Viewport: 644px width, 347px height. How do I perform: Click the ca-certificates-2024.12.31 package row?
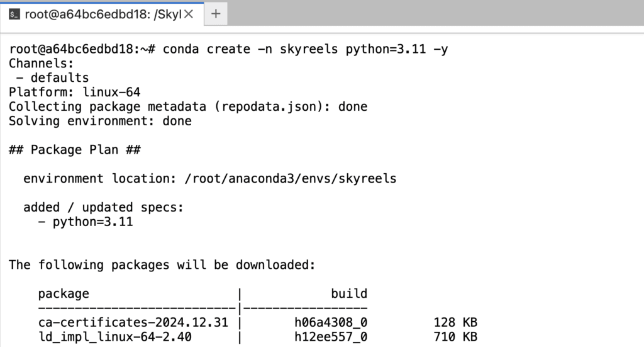pyautogui.click(x=257, y=322)
